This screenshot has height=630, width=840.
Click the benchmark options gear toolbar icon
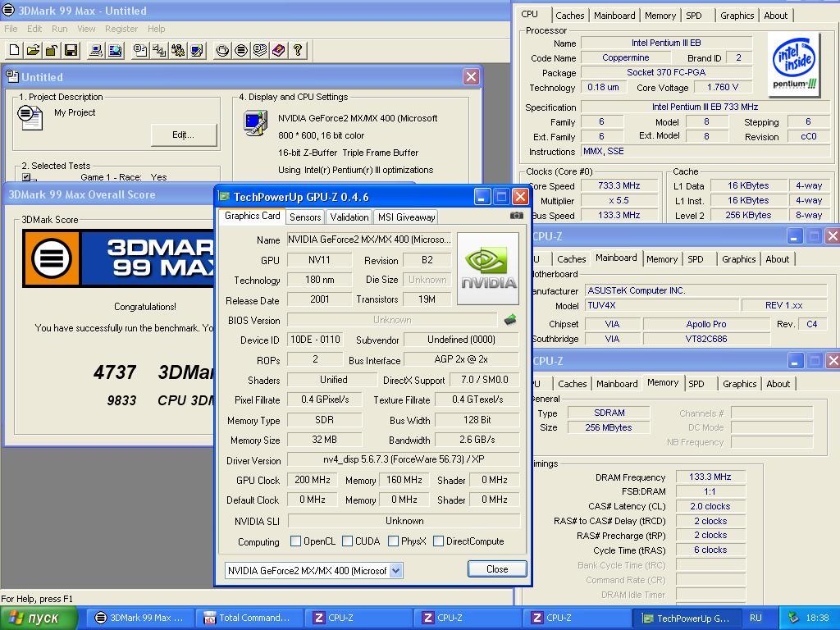(178, 50)
